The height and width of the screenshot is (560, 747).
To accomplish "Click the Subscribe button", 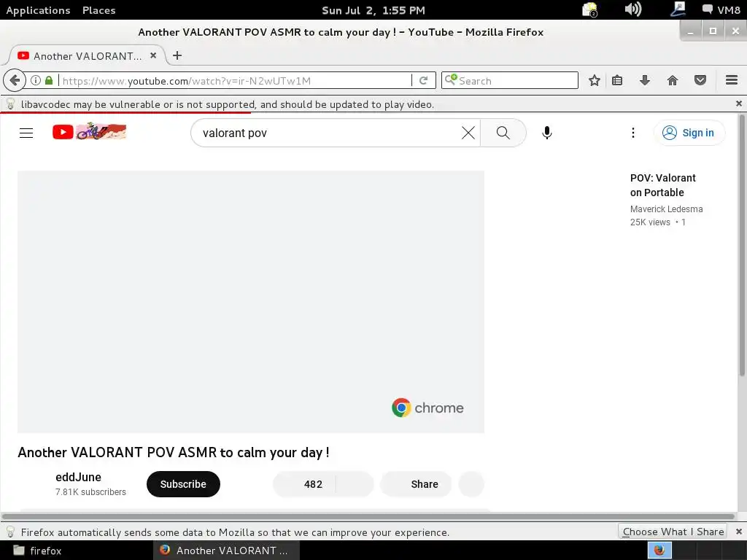I will [x=183, y=484].
